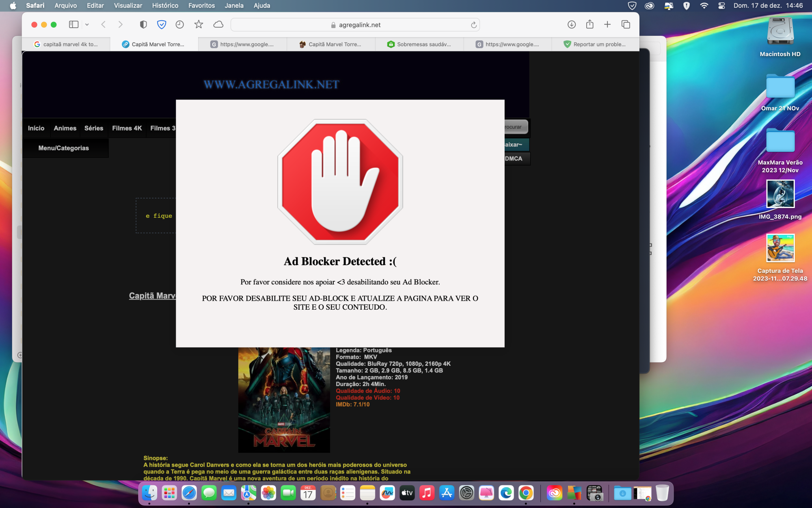
Task: Open the DMCA page
Action: 512,158
